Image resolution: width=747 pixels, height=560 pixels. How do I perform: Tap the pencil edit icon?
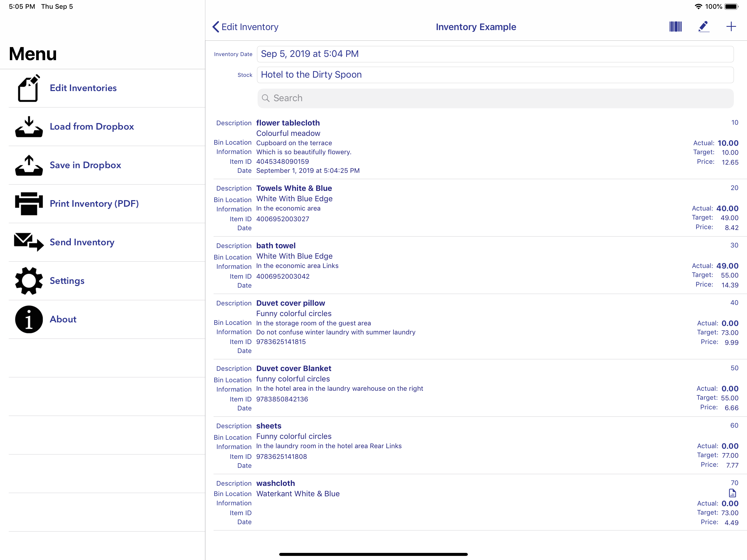tap(704, 27)
